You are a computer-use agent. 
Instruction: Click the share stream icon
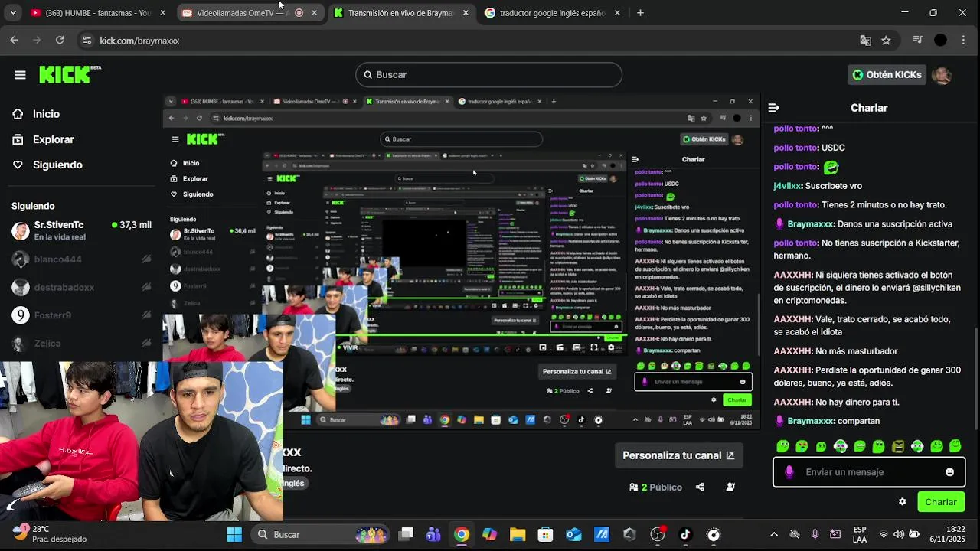click(x=700, y=487)
